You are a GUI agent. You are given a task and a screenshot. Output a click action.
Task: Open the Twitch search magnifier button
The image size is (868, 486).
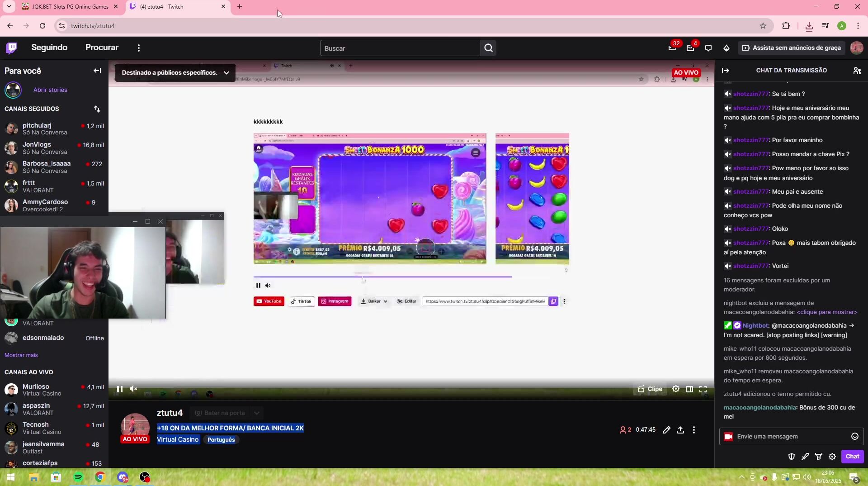(x=488, y=48)
